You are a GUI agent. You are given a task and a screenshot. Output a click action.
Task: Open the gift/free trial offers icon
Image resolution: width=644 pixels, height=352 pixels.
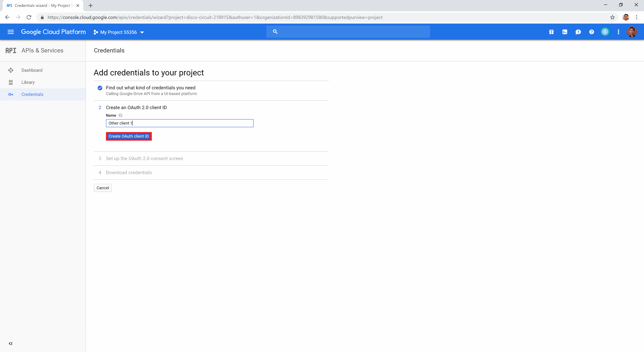[551, 32]
